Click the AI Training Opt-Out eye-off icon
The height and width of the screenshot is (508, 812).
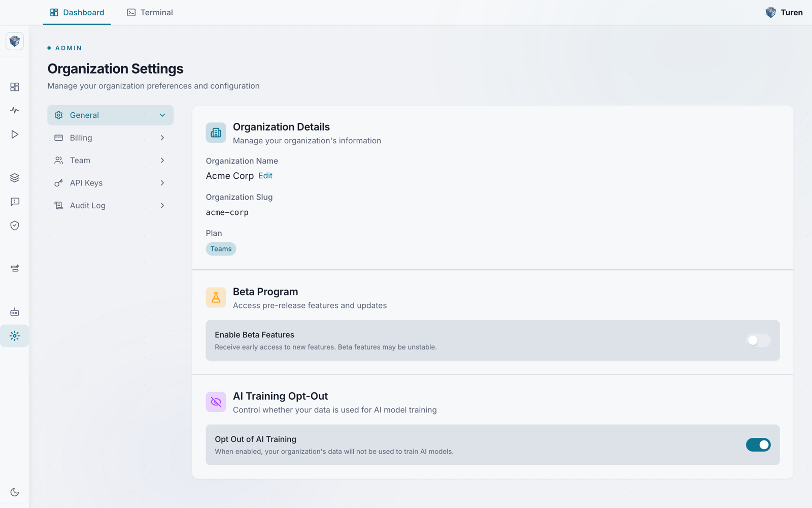click(216, 402)
